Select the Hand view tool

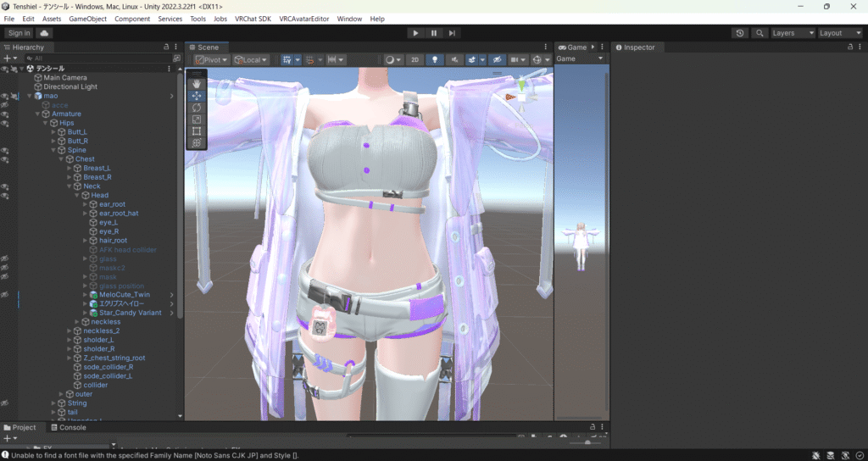point(197,84)
